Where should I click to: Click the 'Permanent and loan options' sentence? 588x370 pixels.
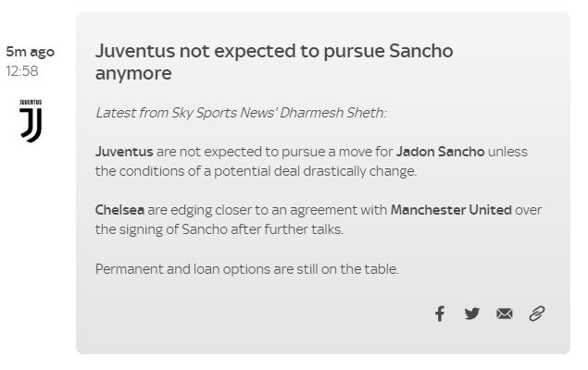(246, 269)
